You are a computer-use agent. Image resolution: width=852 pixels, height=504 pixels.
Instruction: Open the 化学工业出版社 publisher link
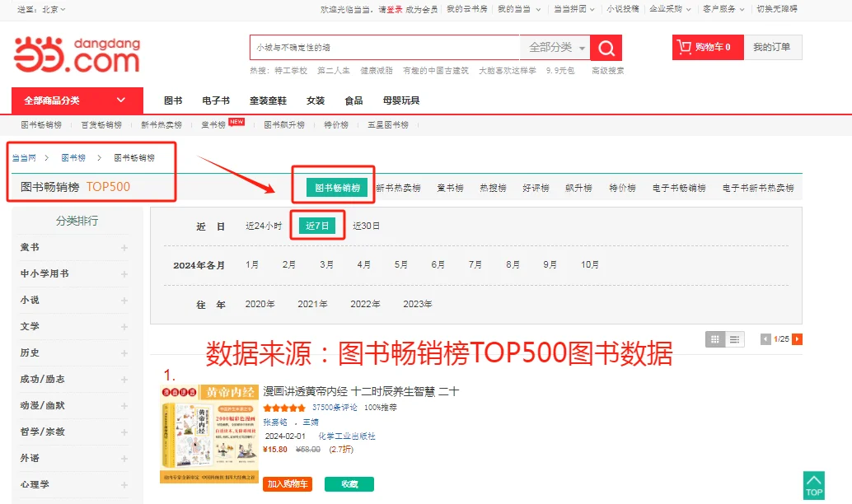point(346,436)
